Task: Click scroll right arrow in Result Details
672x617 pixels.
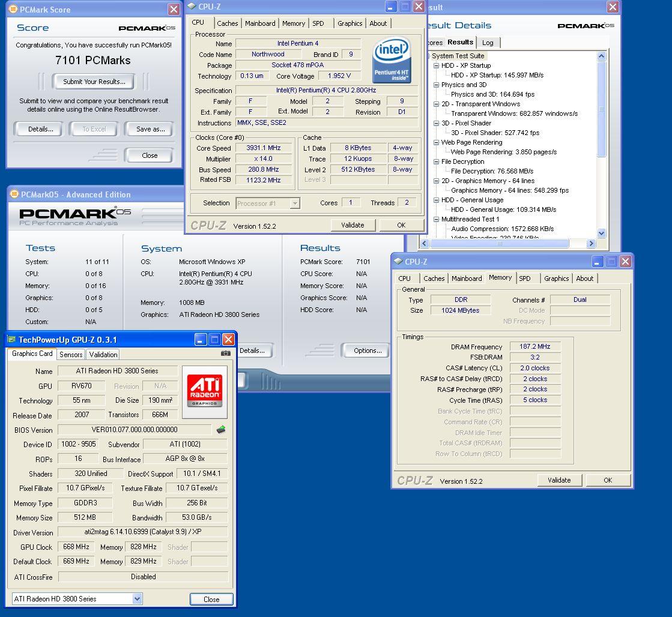Action: point(591,243)
